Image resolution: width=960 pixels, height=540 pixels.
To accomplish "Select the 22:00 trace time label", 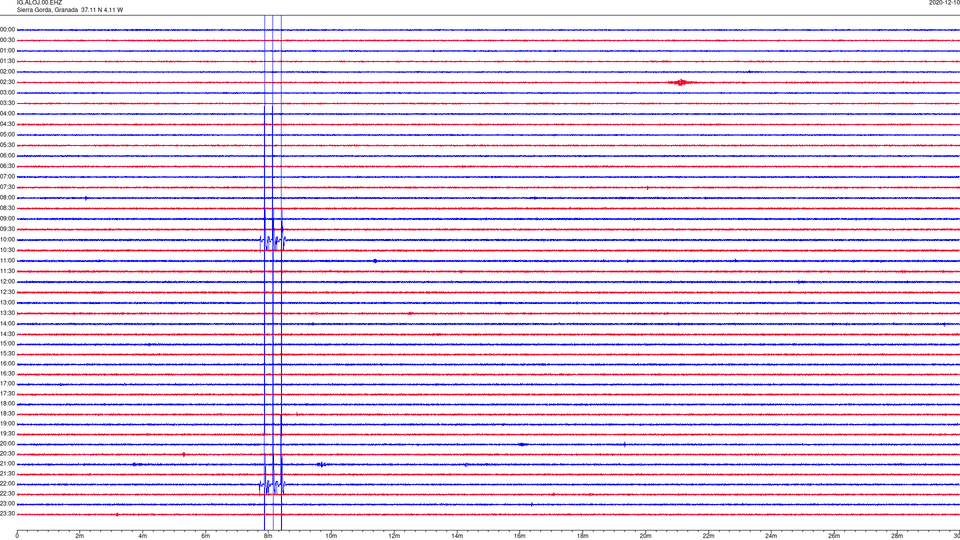I will [7, 484].
